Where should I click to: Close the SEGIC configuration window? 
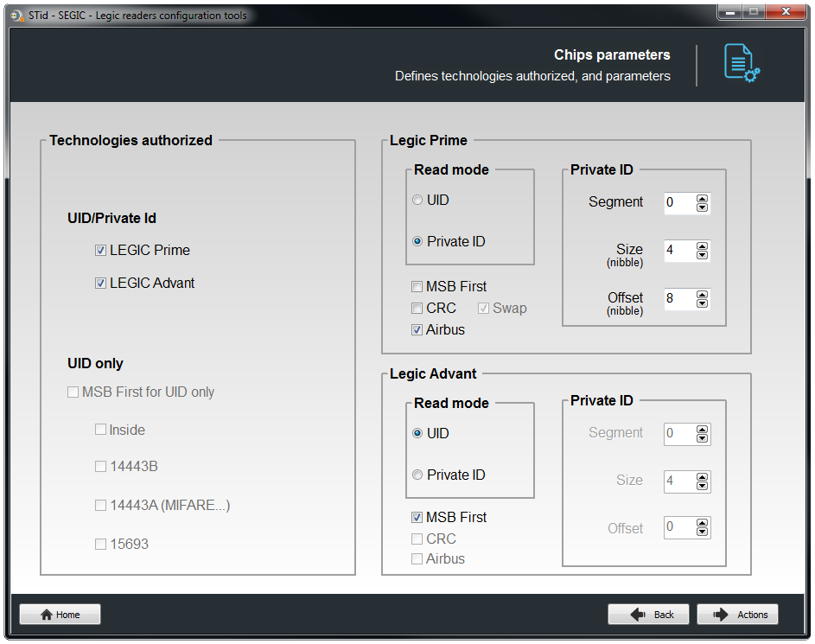(786, 11)
